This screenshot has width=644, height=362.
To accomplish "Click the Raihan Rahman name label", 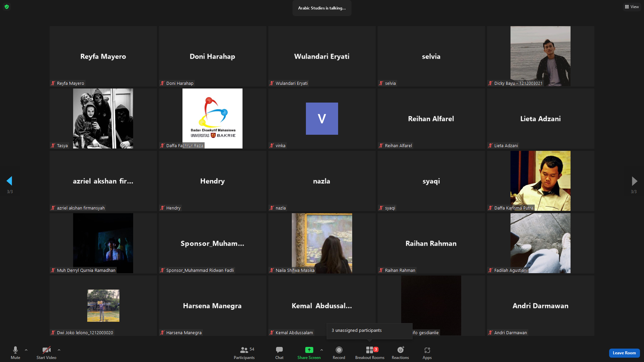I will coord(400,270).
